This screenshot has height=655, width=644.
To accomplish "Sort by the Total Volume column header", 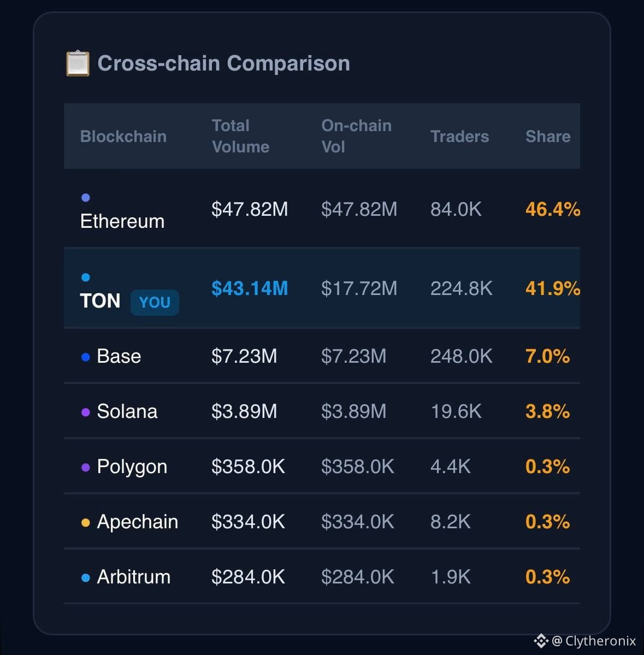I will click(240, 136).
